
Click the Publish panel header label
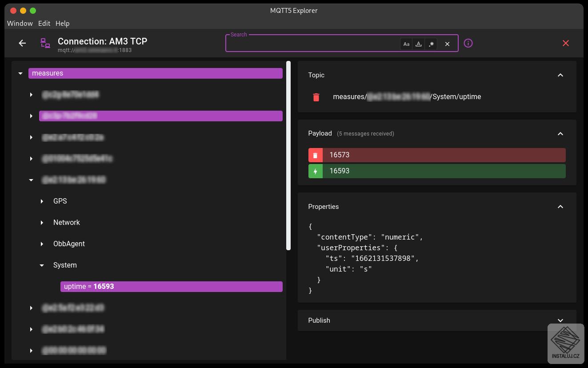(x=319, y=320)
